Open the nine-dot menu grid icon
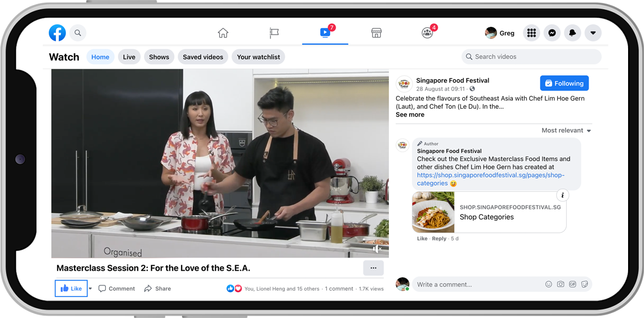This screenshot has height=318, width=644. coord(532,33)
